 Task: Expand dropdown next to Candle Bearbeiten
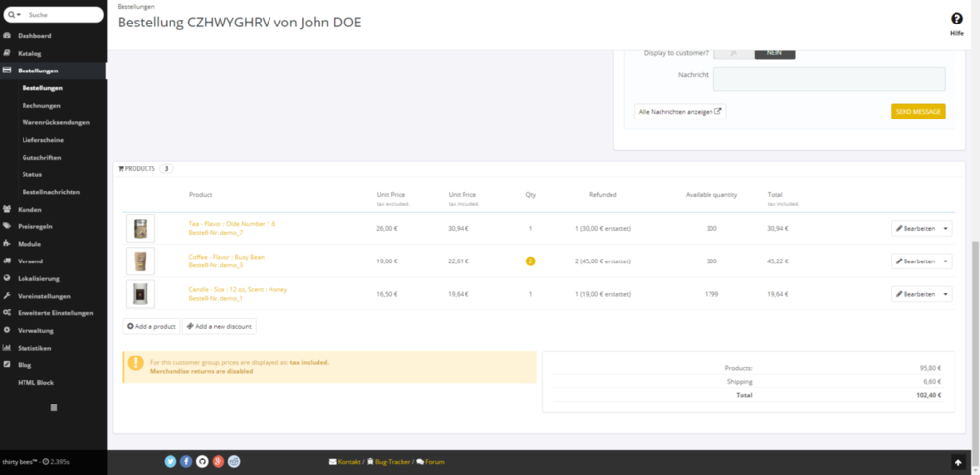(946, 294)
